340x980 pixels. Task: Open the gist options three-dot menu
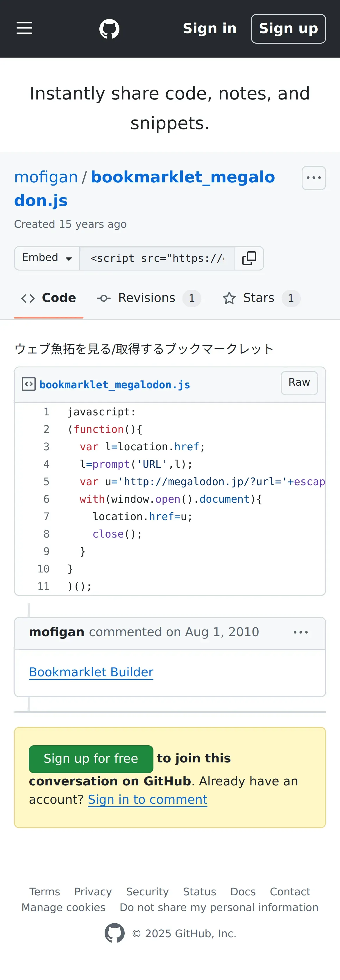point(313,178)
